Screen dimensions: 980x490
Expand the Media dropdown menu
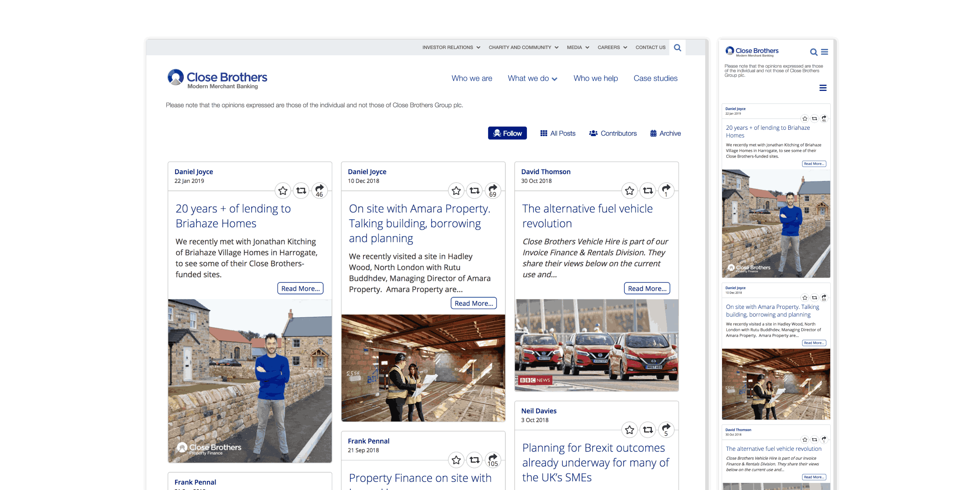pyautogui.click(x=578, y=47)
